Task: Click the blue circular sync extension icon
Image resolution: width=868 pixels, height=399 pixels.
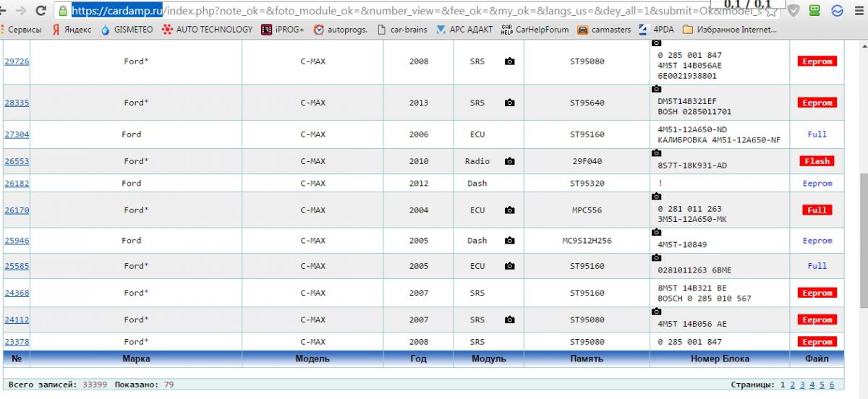Action: [838, 11]
